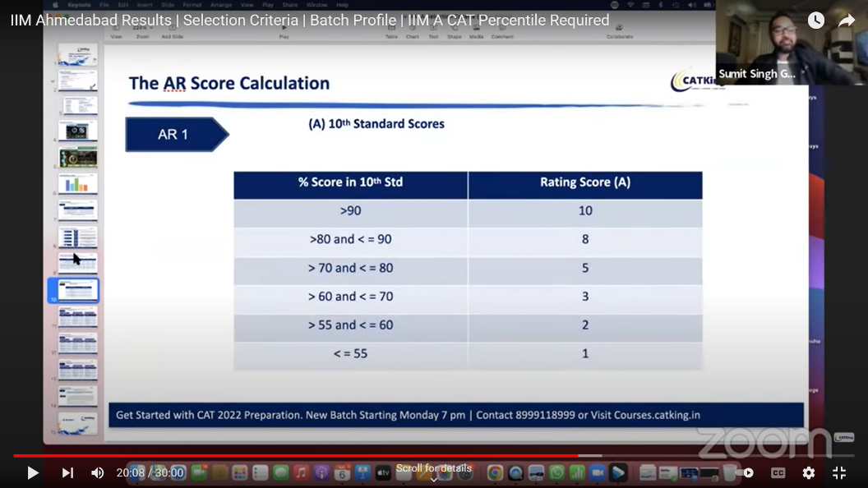Insert a Text box from toolbar
Viewport: 868px width, 488px height.
coord(433,31)
